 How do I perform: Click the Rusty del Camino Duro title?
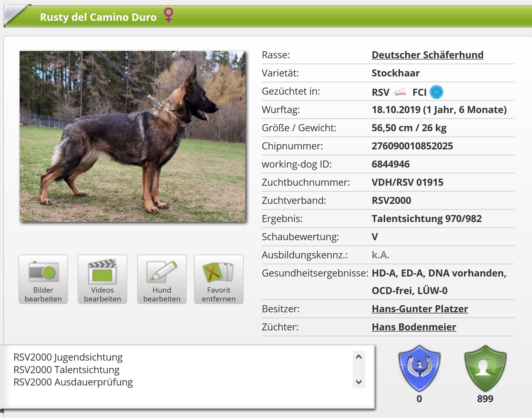point(98,17)
